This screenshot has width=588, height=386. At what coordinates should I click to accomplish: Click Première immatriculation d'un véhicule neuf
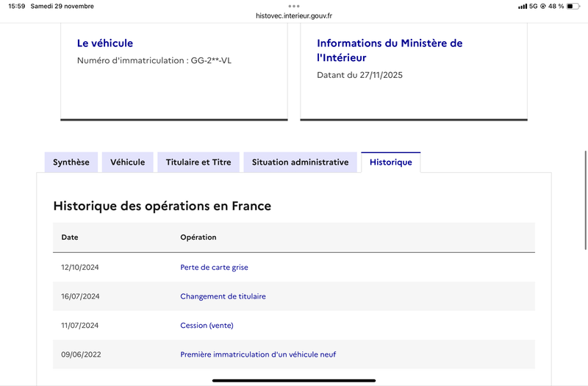258,354
